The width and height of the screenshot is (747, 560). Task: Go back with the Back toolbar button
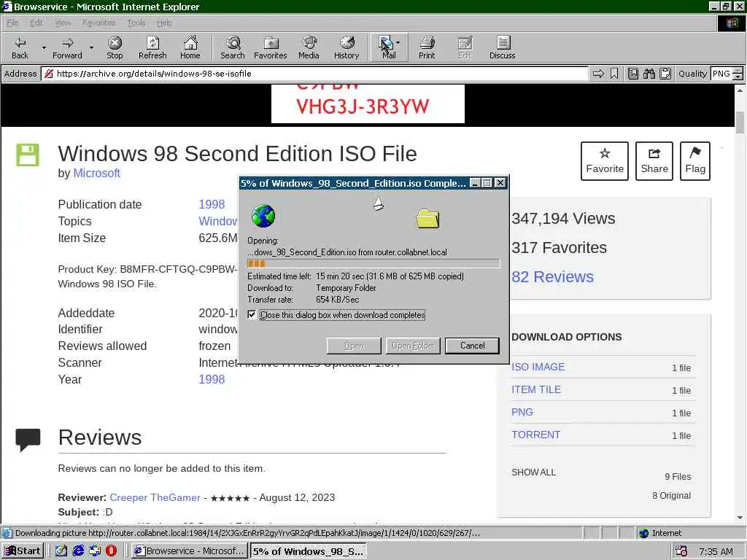[20, 47]
